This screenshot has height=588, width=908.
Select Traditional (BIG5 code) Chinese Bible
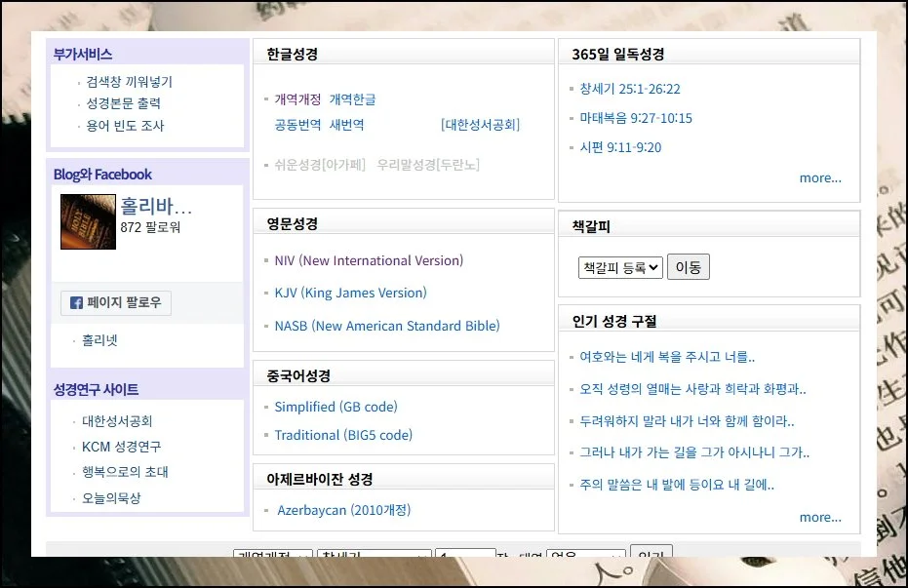(x=343, y=435)
